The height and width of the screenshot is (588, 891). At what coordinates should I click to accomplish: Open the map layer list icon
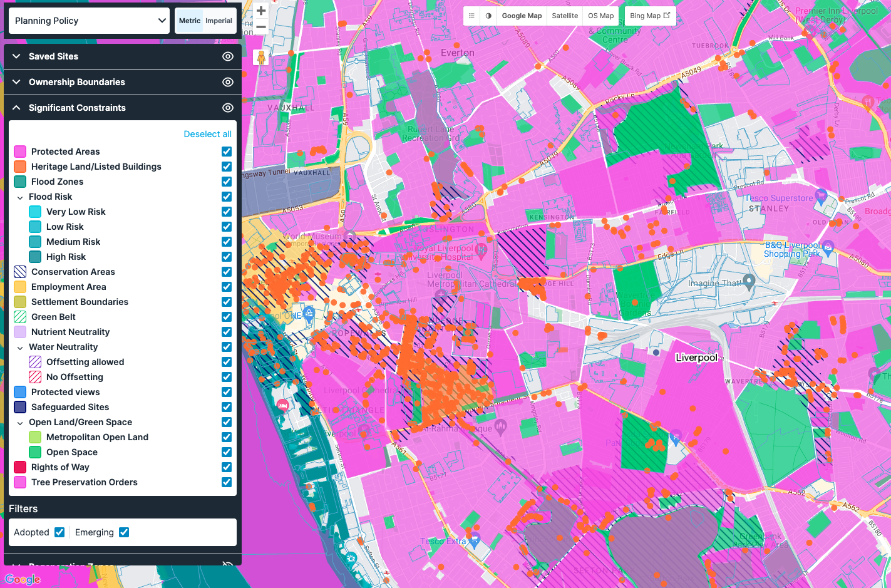point(471,16)
